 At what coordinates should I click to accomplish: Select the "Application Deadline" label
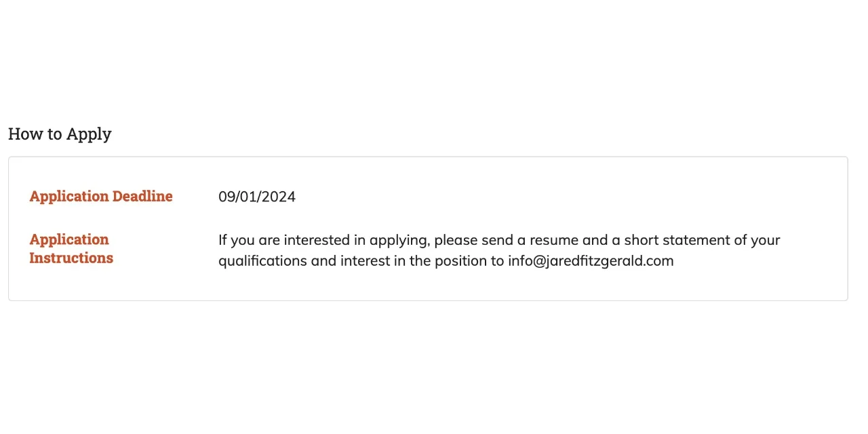coord(101,197)
